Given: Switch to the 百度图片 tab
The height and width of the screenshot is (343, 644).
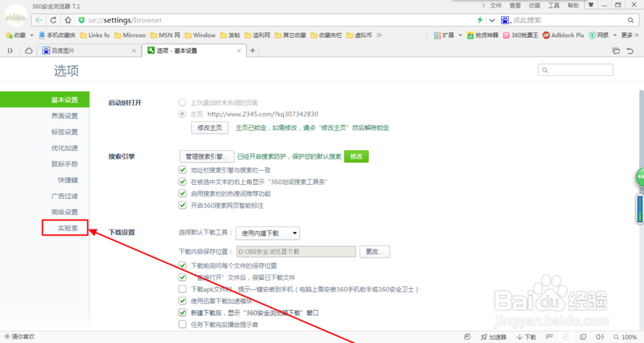Looking at the screenshot, I should pyautogui.click(x=88, y=50).
